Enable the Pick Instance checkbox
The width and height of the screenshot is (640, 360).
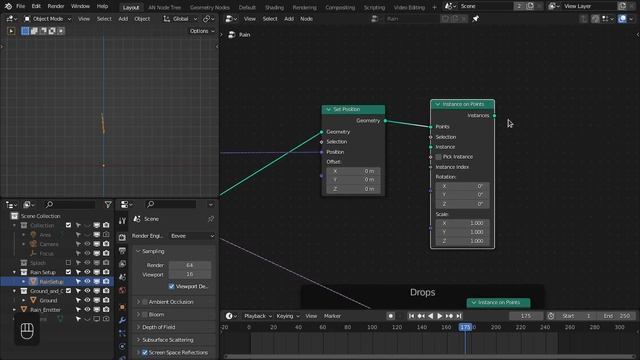(438, 157)
